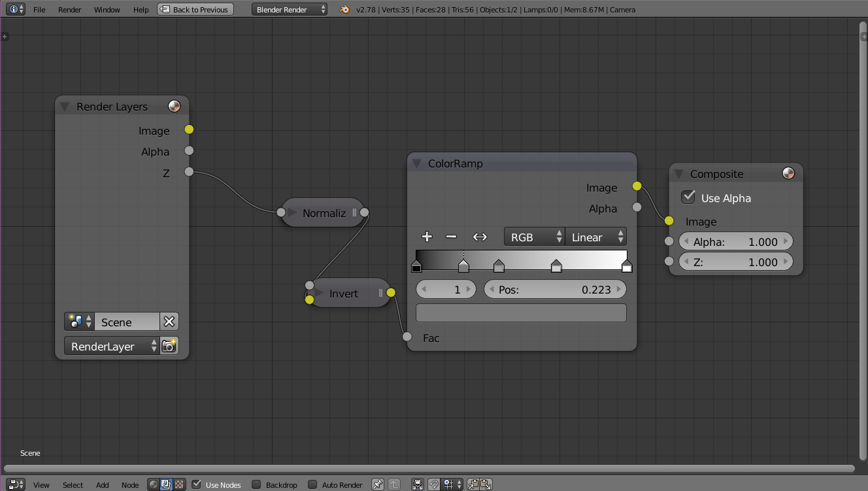Open the Linear interpolation dropdown
Viewport: 868px width, 491px height.
point(595,237)
